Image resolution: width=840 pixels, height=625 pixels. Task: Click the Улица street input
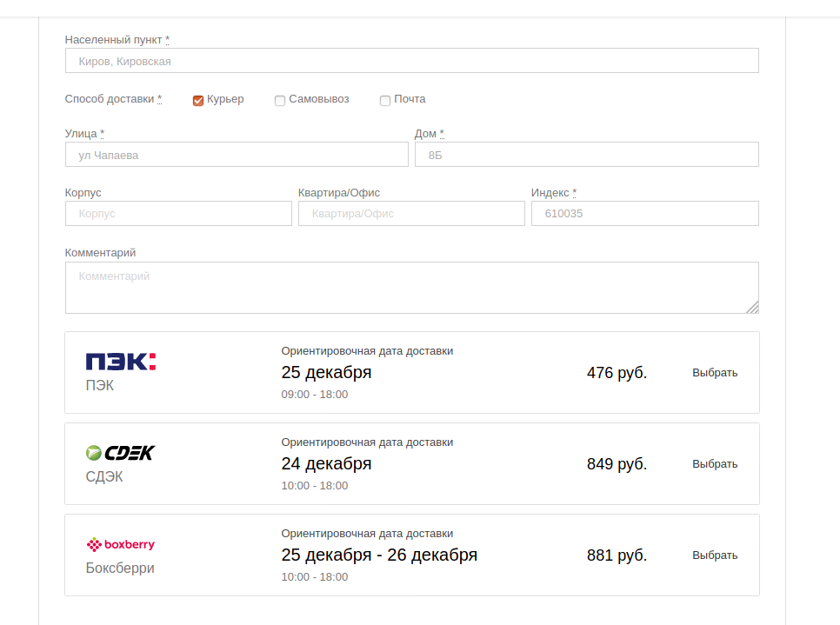(x=237, y=155)
